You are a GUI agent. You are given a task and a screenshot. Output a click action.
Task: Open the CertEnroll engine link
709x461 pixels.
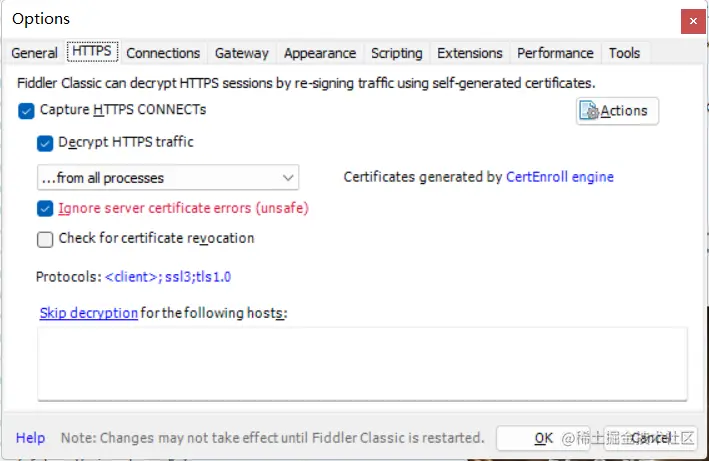pyautogui.click(x=559, y=177)
